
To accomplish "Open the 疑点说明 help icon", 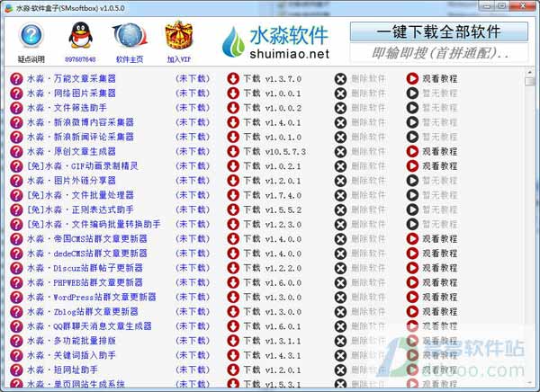I will coord(31,35).
